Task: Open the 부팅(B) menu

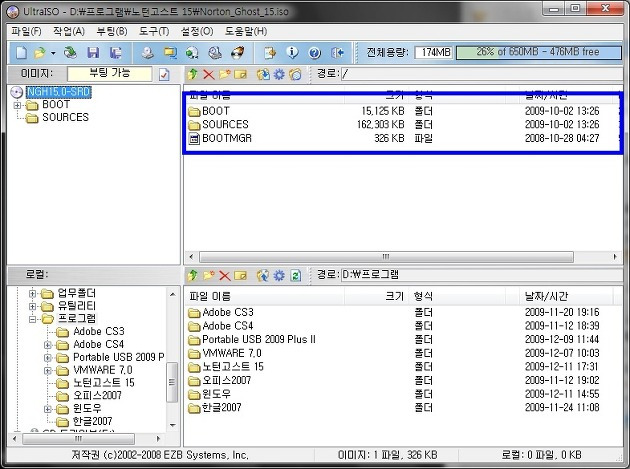Action: click(x=112, y=31)
